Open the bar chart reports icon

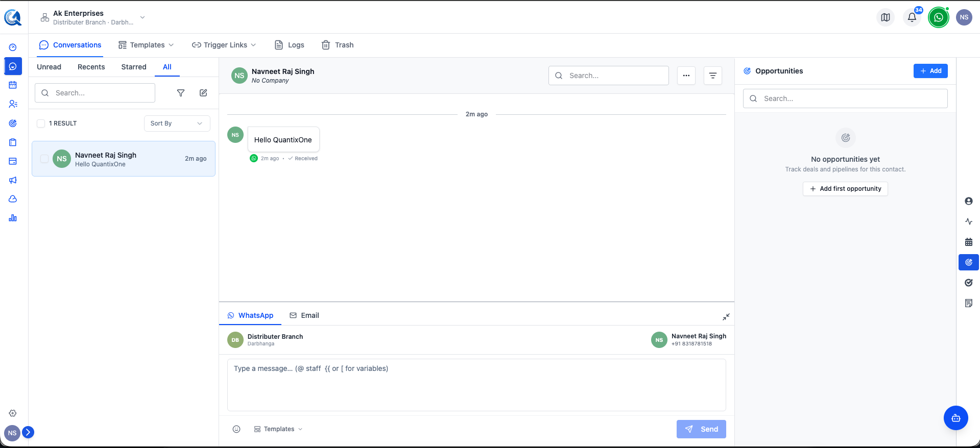click(x=13, y=218)
